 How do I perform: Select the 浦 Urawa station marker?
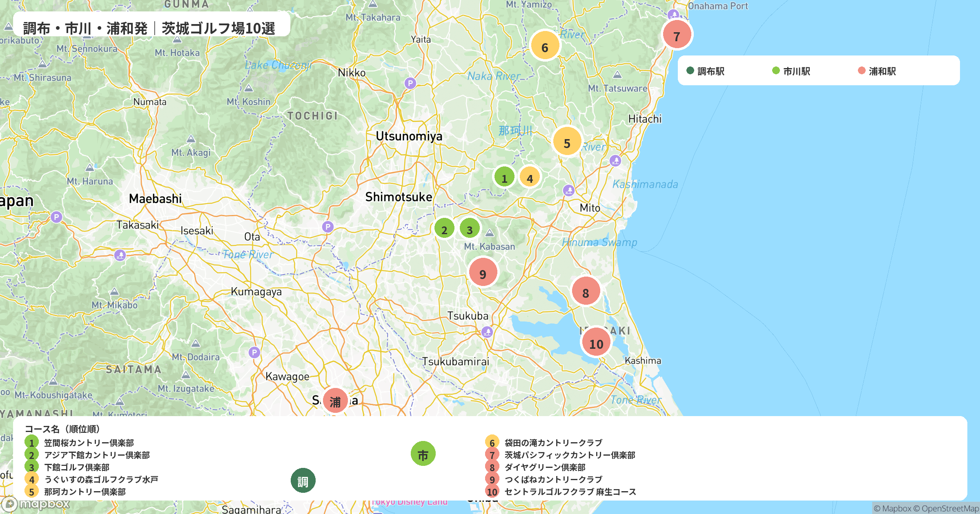pyautogui.click(x=335, y=401)
